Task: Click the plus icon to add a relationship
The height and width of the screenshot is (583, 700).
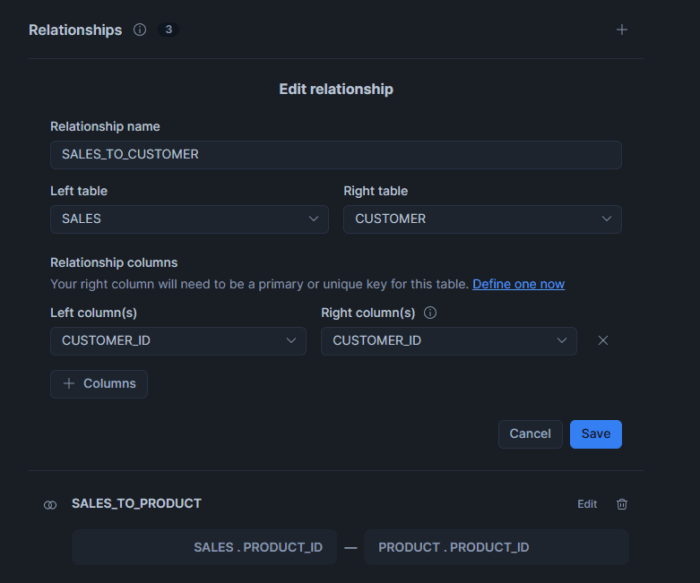Action: click(621, 30)
